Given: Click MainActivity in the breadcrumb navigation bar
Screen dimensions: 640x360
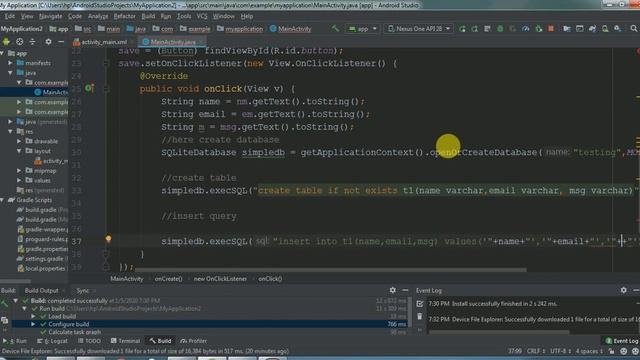Looking at the screenshot, I should pyautogui.click(x=291, y=29).
